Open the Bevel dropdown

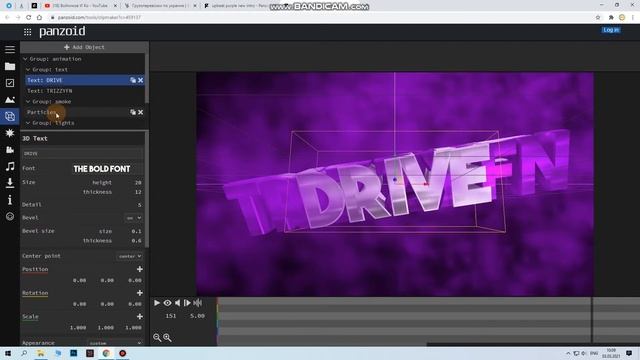(133, 218)
